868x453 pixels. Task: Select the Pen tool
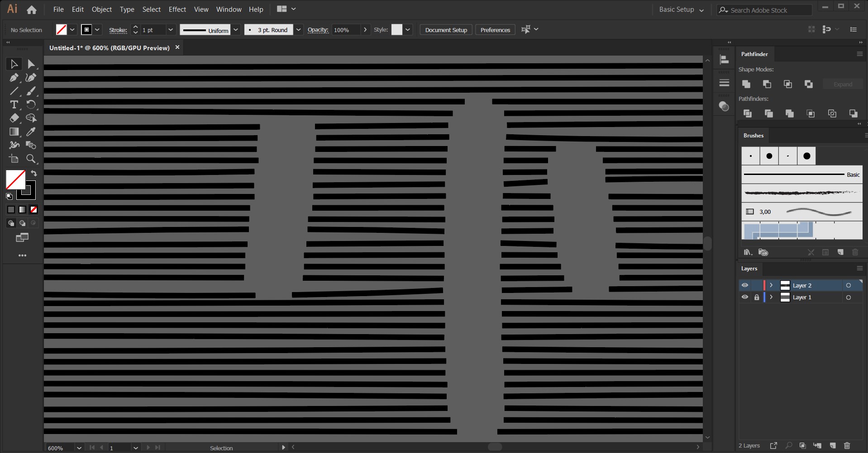14,77
